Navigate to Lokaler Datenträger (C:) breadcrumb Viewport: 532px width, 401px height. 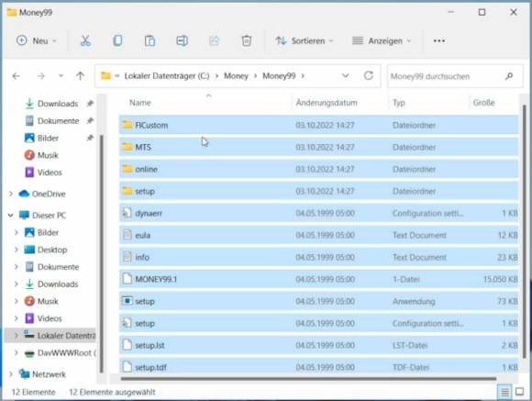pos(167,76)
